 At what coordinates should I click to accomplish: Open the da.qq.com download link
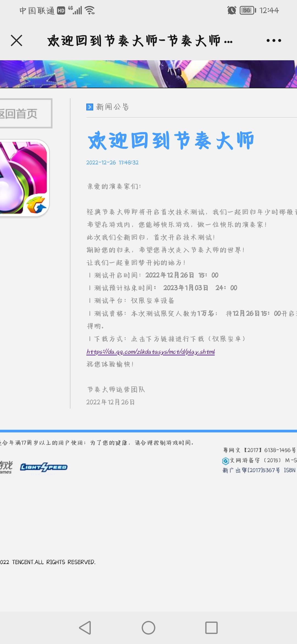[151, 351]
